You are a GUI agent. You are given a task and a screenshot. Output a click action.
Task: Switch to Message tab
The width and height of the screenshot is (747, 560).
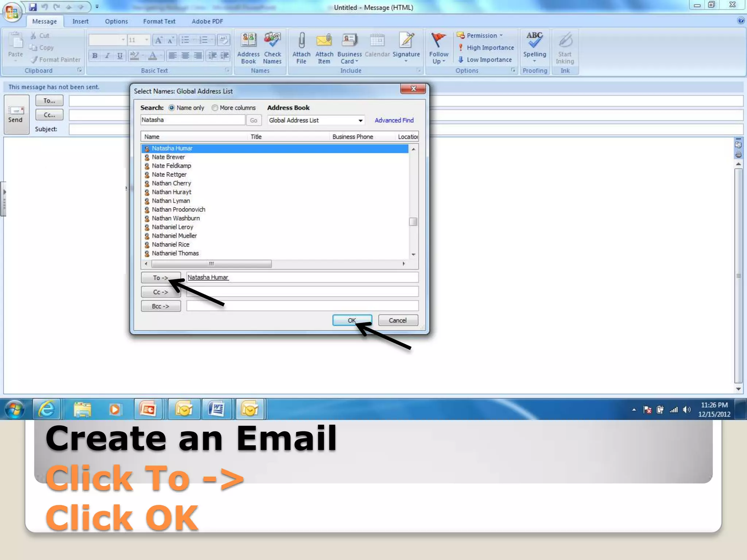click(x=44, y=21)
